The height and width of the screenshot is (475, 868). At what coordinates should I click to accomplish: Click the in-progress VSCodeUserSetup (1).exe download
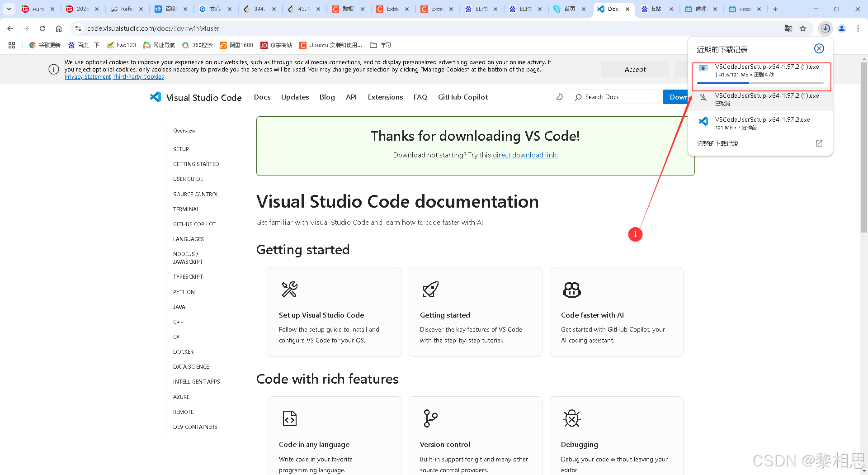[761, 76]
